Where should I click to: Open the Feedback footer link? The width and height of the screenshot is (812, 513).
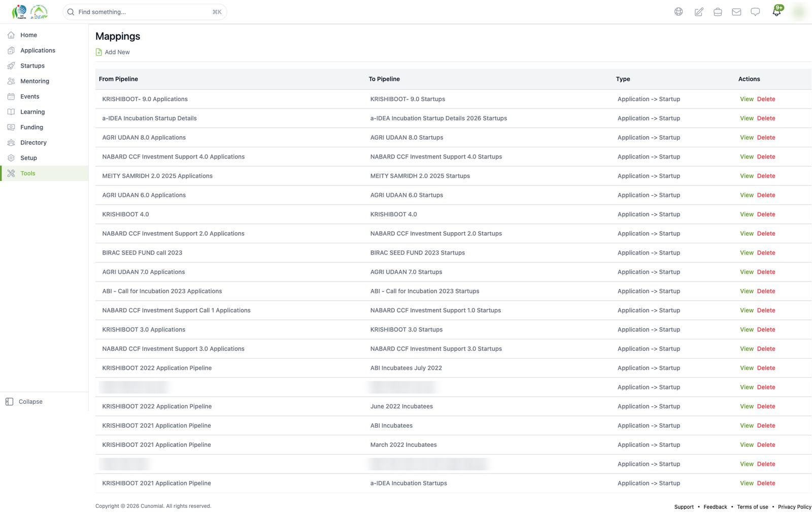pyautogui.click(x=715, y=507)
